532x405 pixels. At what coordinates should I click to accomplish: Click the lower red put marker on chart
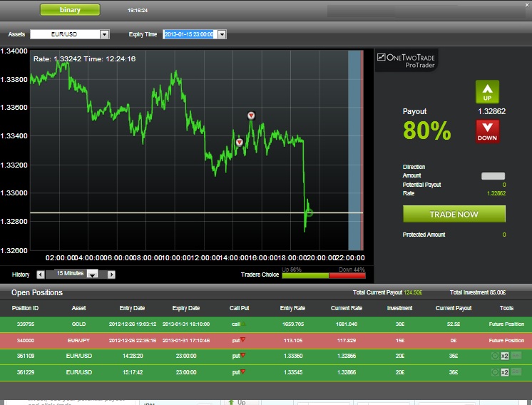point(239,142)
